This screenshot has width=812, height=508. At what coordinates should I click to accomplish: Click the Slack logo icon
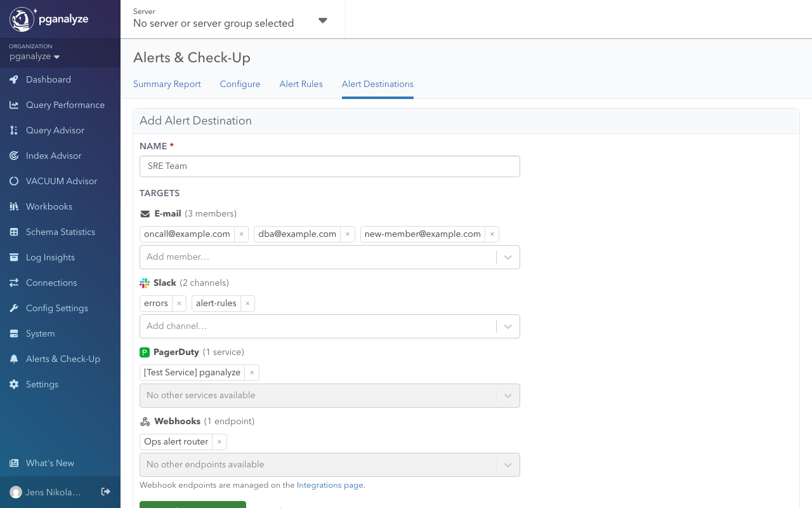click(145, 283)
